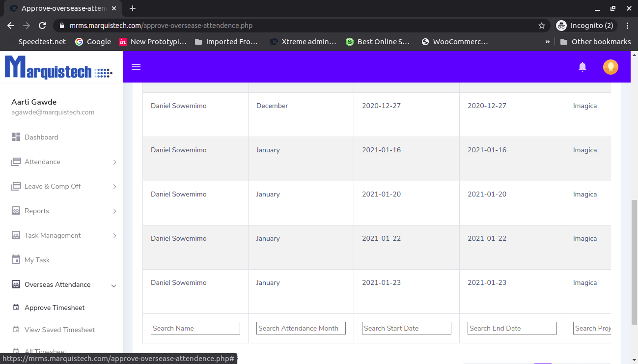Collapse the Overseas Attendance section
Image resolution: width=638 pixels, height=364 pixels.
114,285
